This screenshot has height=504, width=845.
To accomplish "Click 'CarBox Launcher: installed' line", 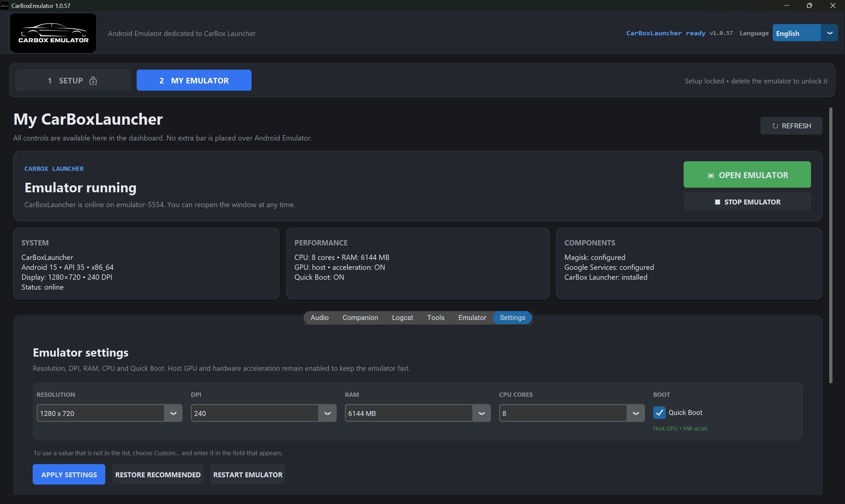I will pos(606,277).
